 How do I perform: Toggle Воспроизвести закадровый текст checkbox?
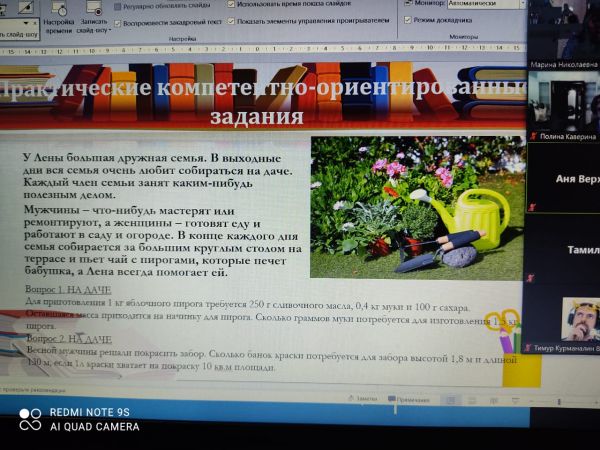pos(118,20)
